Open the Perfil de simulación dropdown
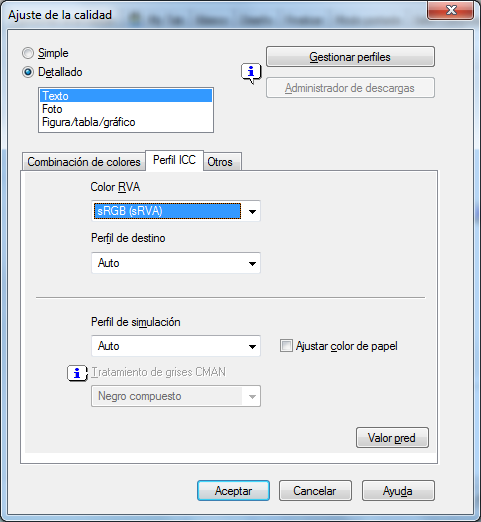 coord(176,346)
